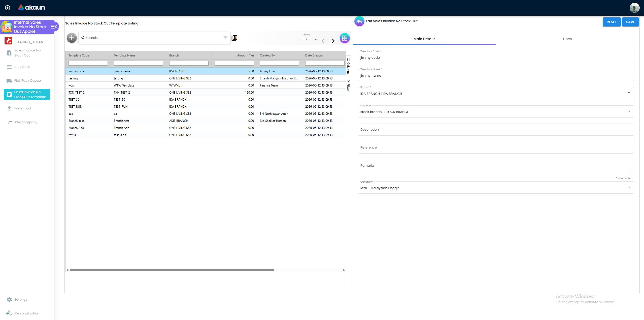Click the Personalization icon

(9, 313)
